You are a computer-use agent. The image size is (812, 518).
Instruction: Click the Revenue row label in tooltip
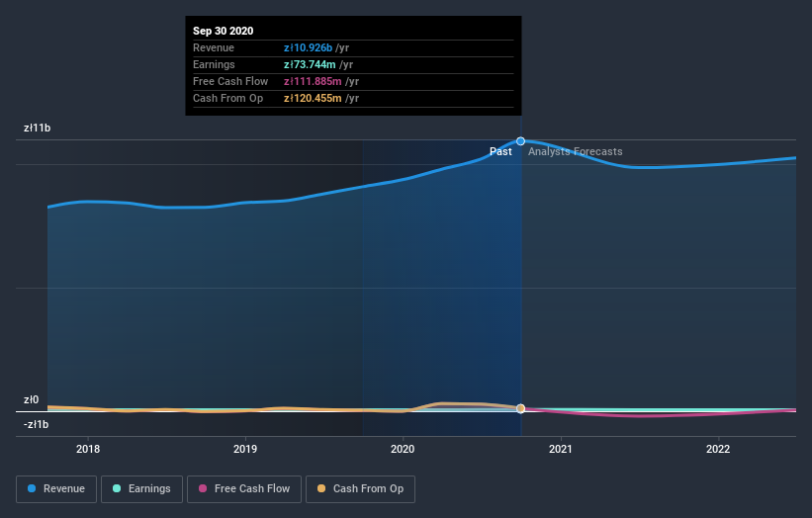(214, 47)
